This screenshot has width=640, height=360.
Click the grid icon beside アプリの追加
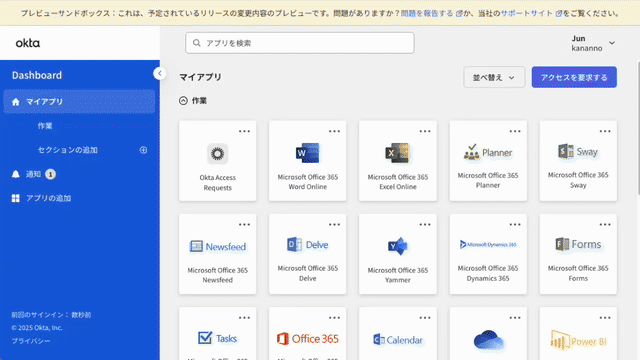click(x=16, y=198)
